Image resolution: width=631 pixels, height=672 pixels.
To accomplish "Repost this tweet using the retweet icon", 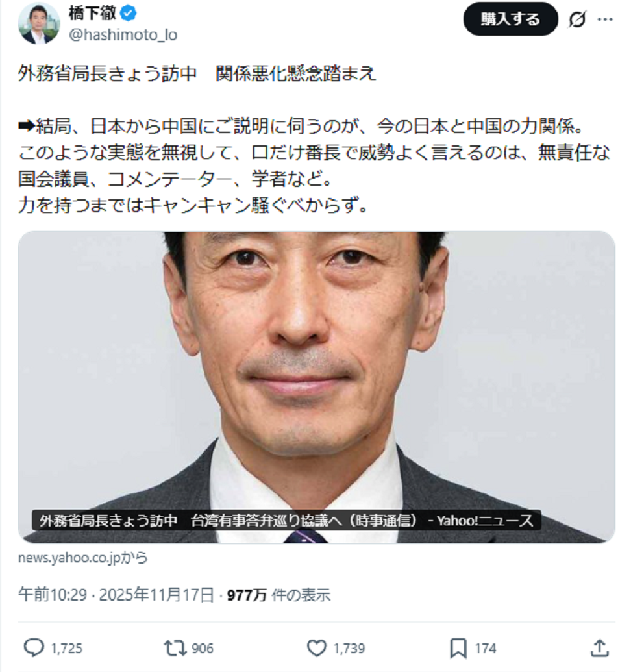I will click(x=175, y=648).
